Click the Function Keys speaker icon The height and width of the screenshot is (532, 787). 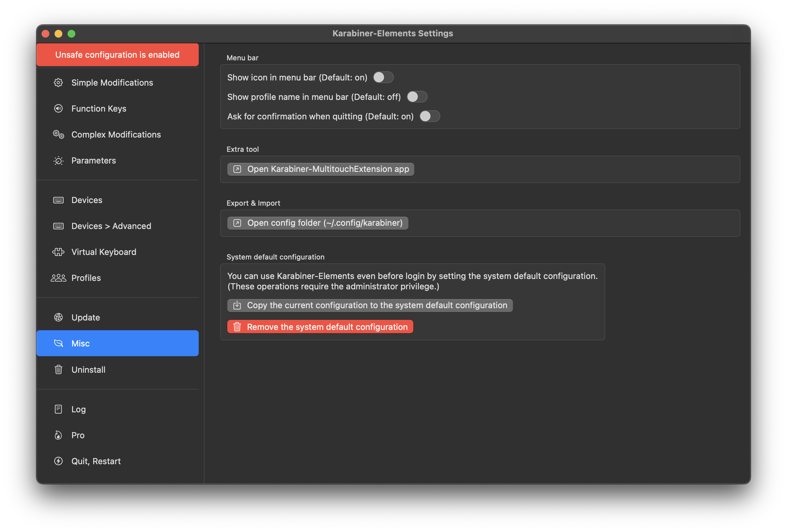point(58,109)
